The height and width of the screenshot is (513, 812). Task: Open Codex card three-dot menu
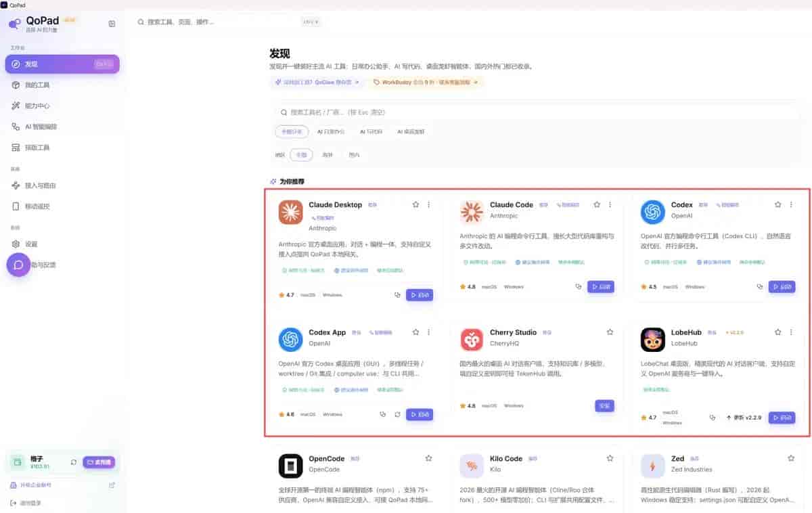coord(791,204)
